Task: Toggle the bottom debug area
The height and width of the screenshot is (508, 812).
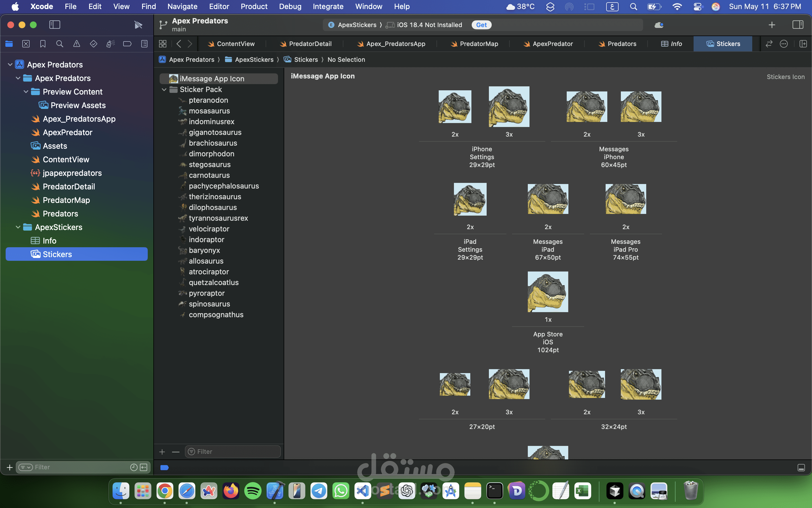Action: pyautogui.click(x=801, y=468)
